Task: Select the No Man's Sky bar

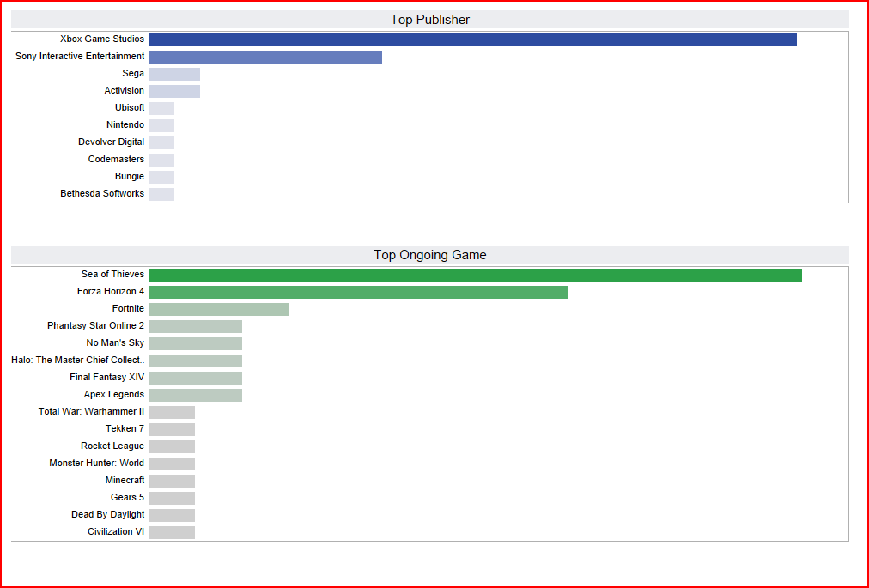Action: click(195, 343)
